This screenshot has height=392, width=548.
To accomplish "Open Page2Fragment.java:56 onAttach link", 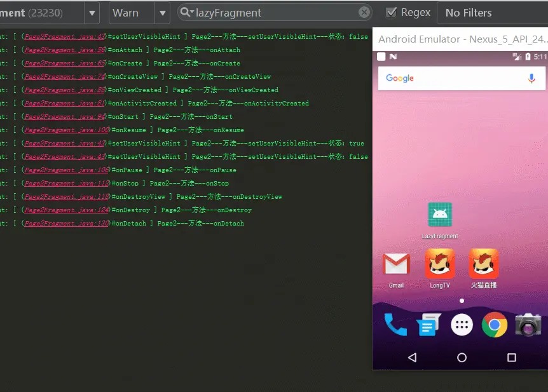I will [x=65, y=50].
